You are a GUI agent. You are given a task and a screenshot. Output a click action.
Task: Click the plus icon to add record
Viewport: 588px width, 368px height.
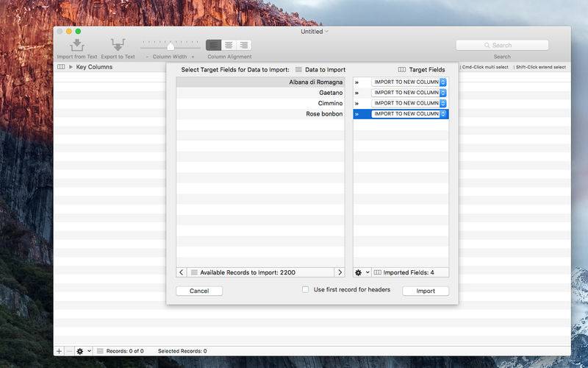coord(60,351)
